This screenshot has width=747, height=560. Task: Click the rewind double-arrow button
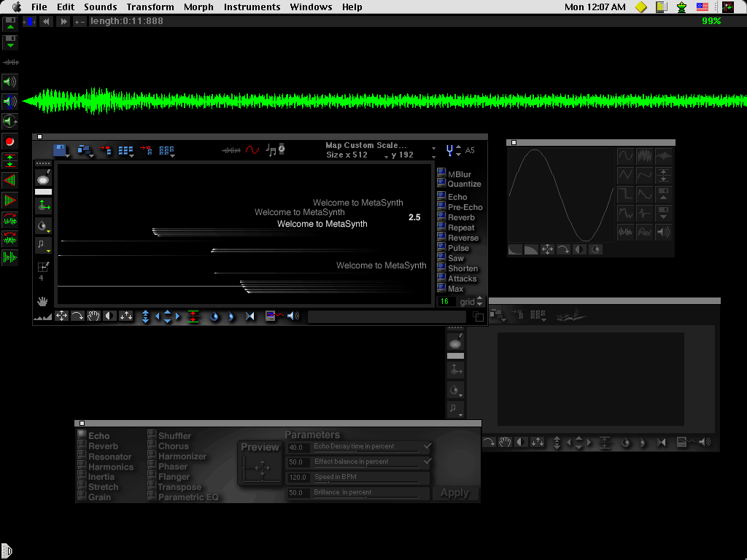46,21
